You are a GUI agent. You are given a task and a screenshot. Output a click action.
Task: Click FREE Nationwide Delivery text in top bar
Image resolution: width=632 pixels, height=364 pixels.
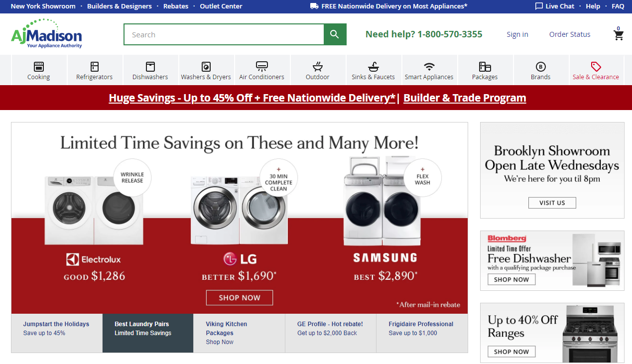(394, 6)
